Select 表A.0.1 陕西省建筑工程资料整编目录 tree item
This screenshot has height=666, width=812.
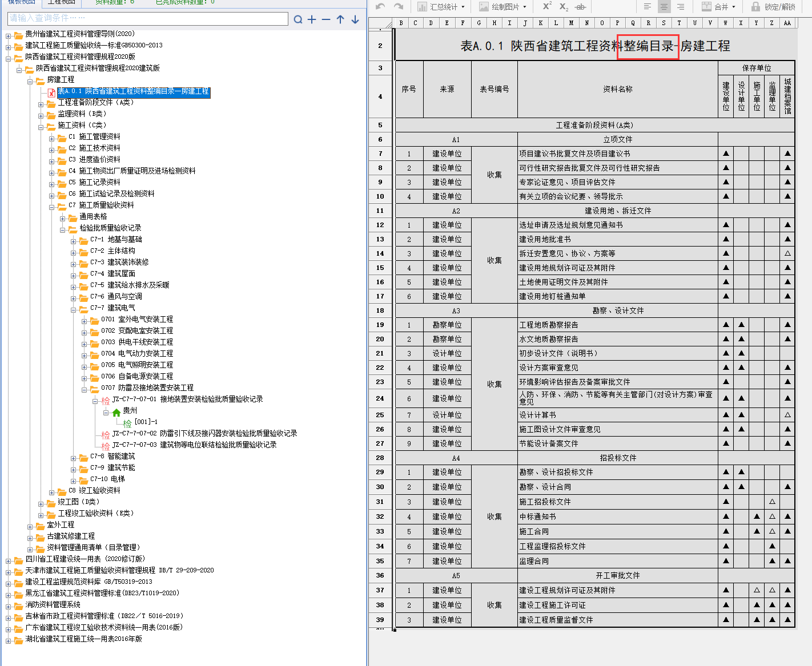(x=133, y=91)
